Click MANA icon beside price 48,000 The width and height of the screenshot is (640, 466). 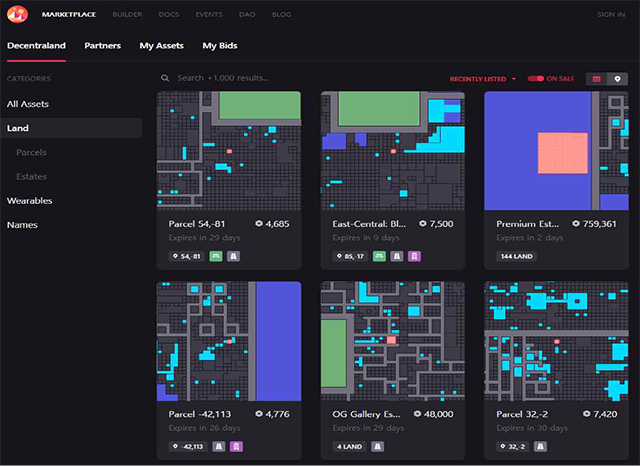click(417, 414)
